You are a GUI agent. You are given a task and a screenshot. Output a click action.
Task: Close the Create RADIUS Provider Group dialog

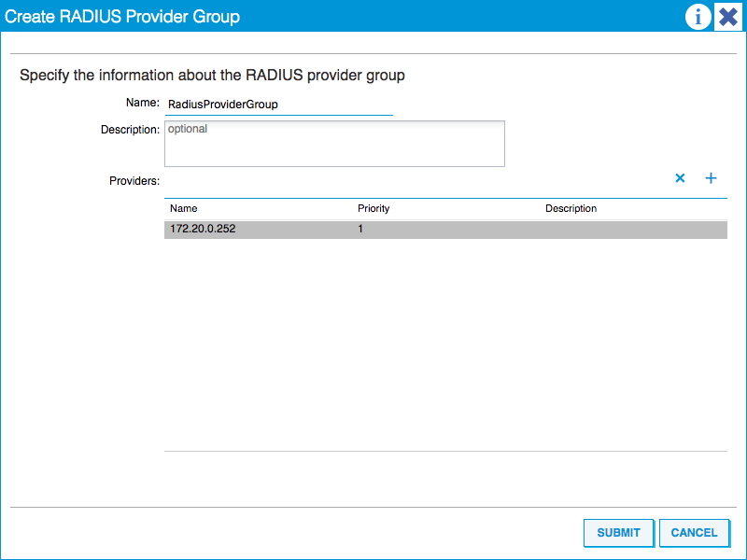point(728,17)
